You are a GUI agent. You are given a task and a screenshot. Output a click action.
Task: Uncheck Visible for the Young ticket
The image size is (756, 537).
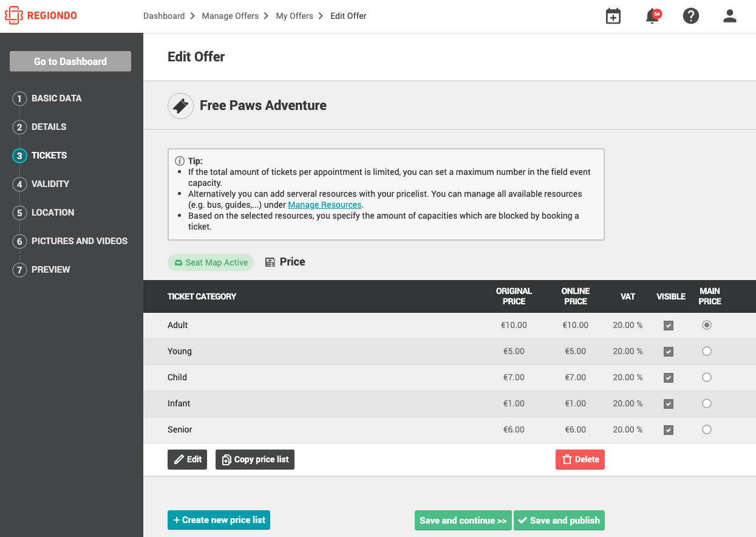click(669, 352)
